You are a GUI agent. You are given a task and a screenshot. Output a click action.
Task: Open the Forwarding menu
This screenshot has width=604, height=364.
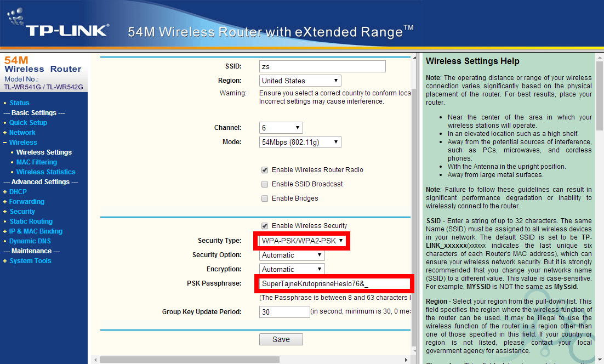(26, 202)
